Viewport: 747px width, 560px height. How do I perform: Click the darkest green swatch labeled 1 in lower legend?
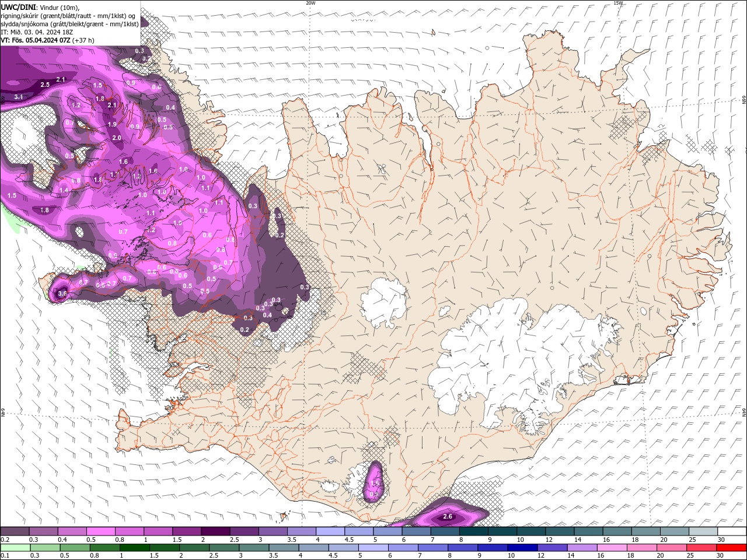[x=134, y=547]
